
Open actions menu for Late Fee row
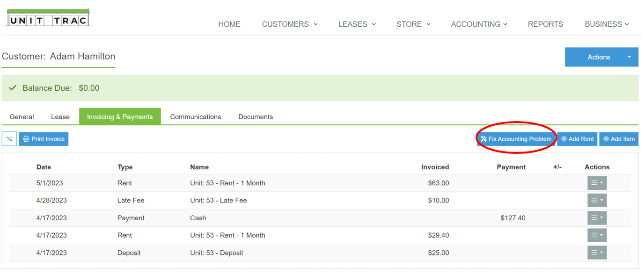click(x=597, y=200)
